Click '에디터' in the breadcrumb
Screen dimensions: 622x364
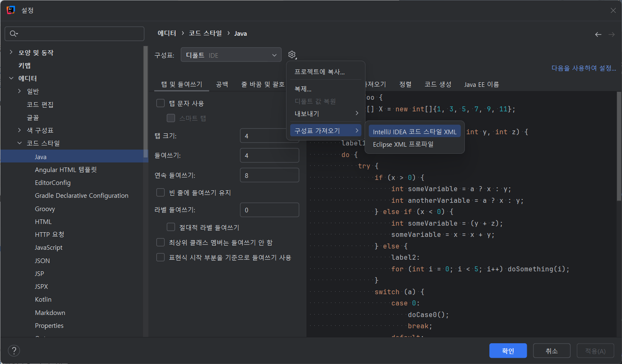tap(167, 33)
